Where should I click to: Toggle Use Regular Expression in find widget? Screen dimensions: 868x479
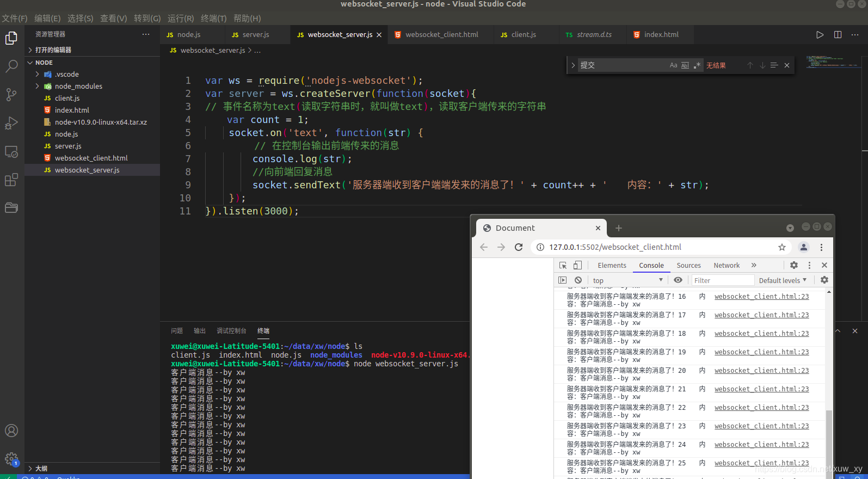coord(697,65)
